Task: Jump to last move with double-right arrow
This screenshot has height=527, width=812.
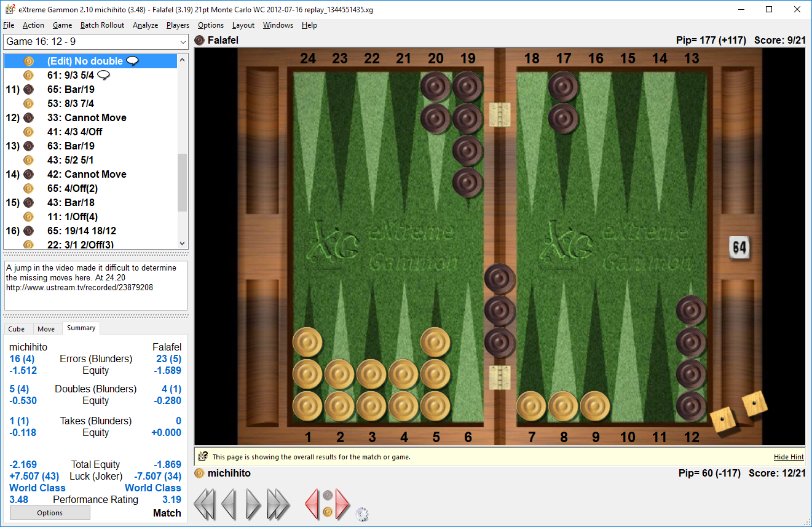Action: (278, 504)
